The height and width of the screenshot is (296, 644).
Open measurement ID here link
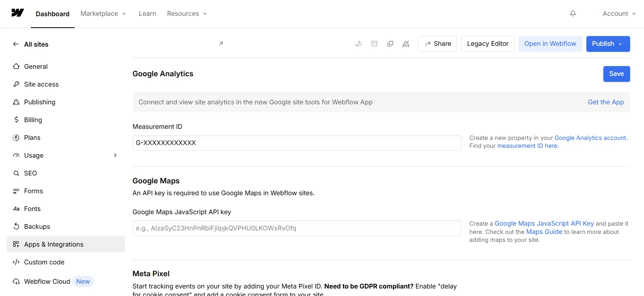pos(528,146)
